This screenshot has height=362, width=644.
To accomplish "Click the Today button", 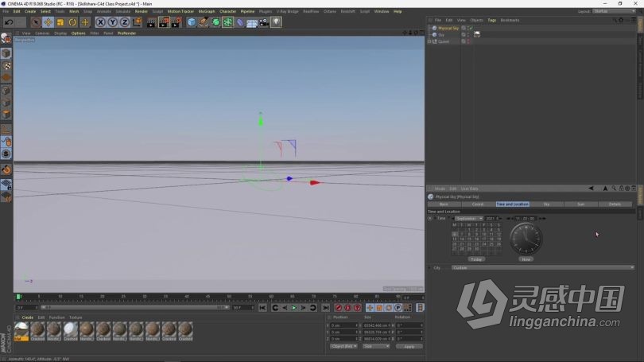I will 476,259.
